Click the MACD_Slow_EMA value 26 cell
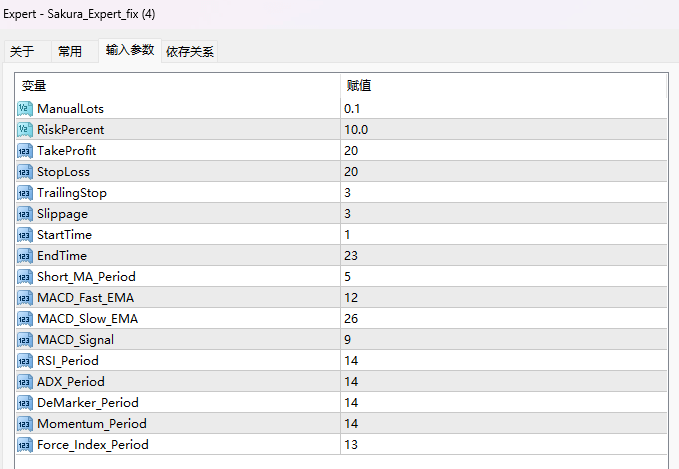Screen dimensions: 679x469 (500, 318)
